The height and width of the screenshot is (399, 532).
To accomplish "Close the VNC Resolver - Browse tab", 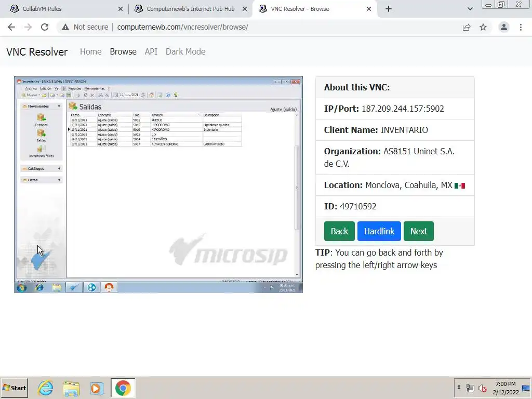I will [x=369, y=9].
